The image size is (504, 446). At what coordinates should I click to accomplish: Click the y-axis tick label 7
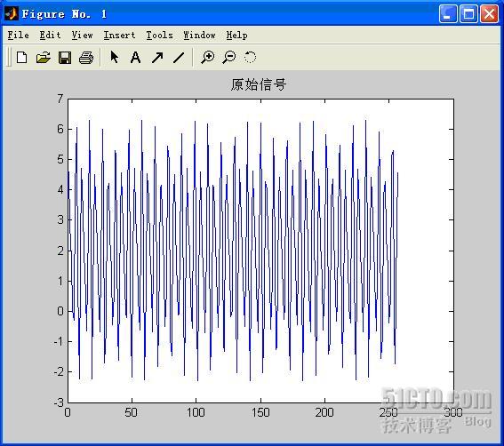point(60,99)
